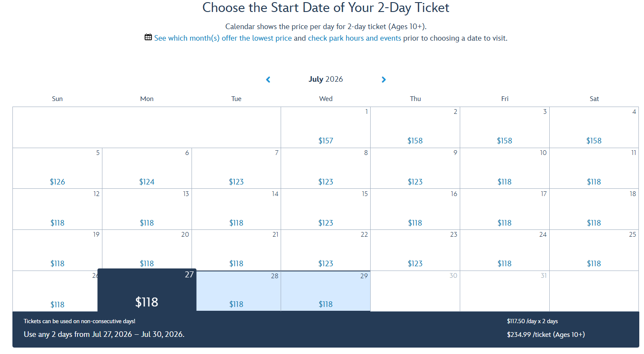Select July 1 priced at $157
This screenshot has width=644, height=354.
coord(326,128)
